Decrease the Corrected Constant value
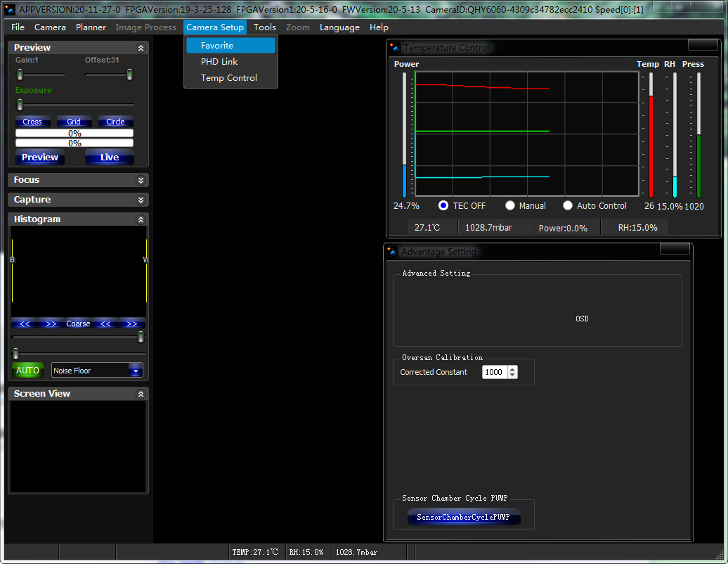728x564 pixels. pos(512,376)
